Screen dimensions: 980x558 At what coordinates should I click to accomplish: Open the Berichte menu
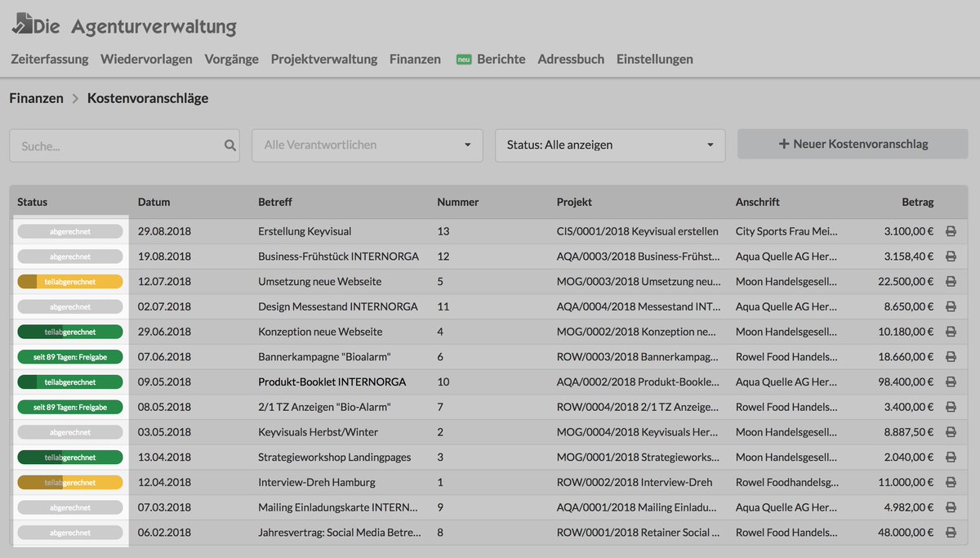[x=501, y=59]
